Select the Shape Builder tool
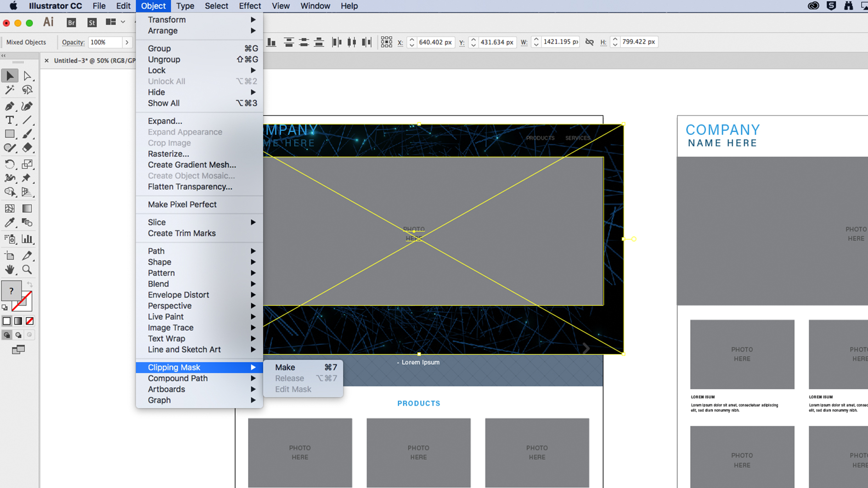This screenshot has height=488, width=868. 10,192
